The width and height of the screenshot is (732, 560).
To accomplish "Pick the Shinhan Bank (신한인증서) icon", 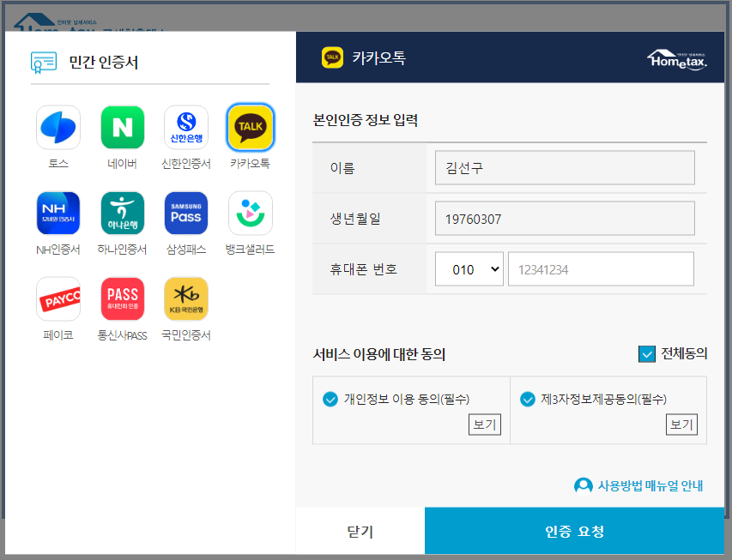I will point(186,128).
